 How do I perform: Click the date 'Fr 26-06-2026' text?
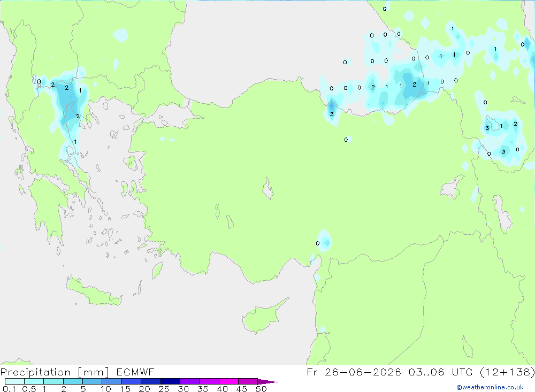coord(354,372)
